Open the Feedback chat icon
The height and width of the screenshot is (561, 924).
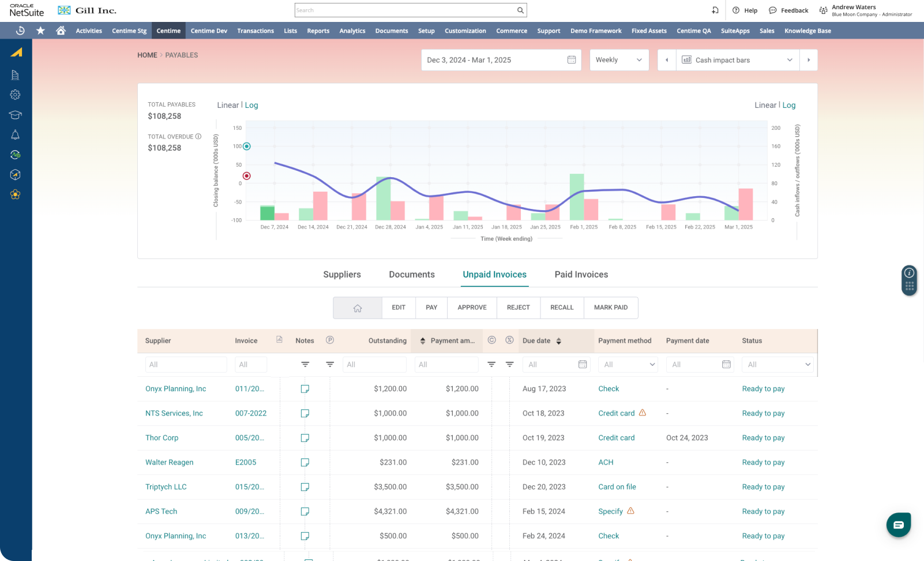pyautogui.click(x=773, y=10)
